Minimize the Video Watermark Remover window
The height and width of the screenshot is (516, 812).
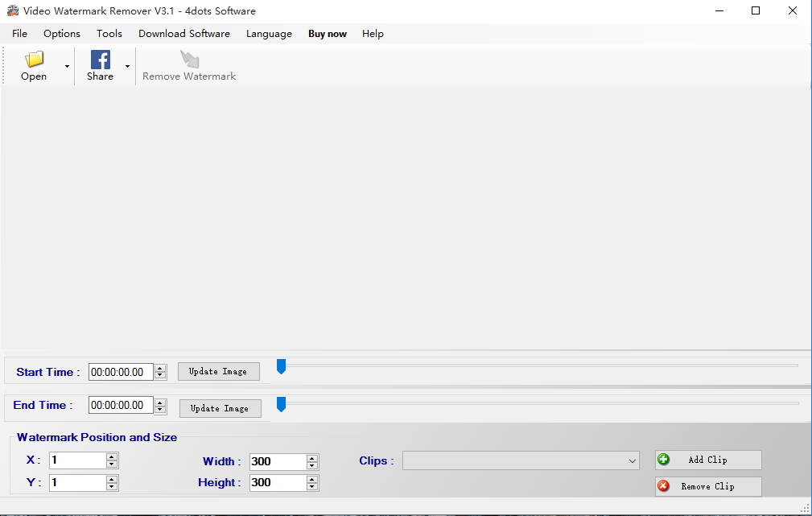point(719,10)
